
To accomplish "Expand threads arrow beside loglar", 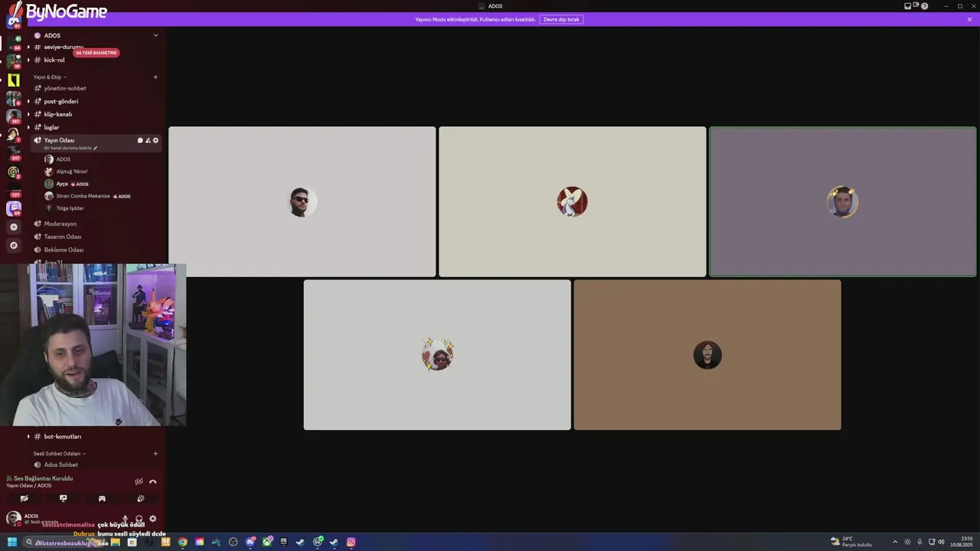I will pyautogui.click(x=28, y=127).
